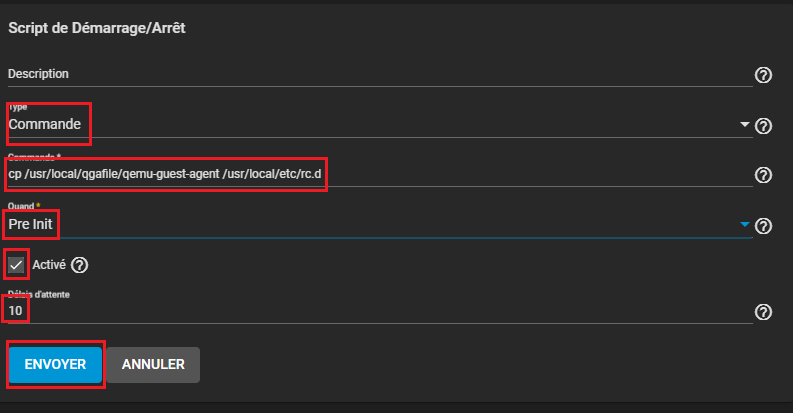Open the Quand selector showing Pre Init
This screenshot has width=793, height=413.
370,225
